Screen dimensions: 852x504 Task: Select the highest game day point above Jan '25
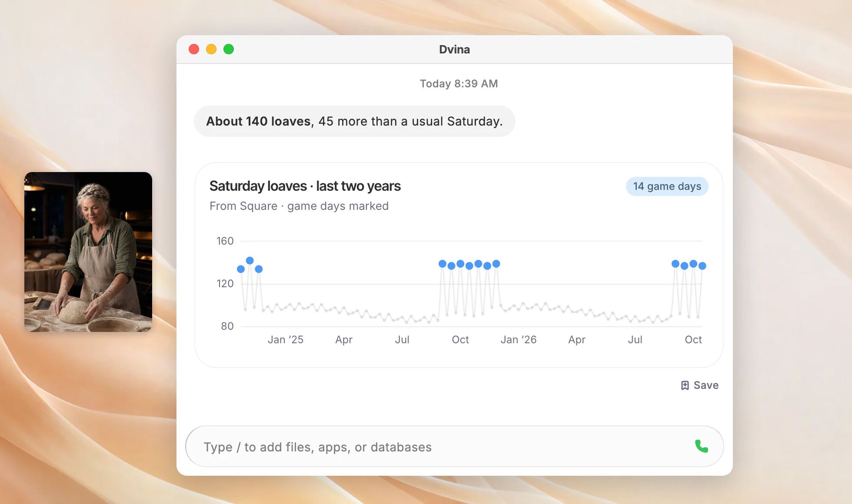point(250,261)
